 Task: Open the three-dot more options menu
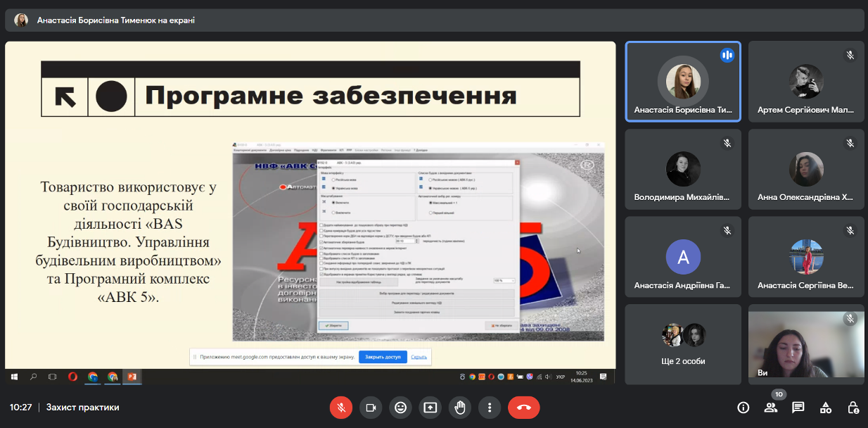pos(489,407)
